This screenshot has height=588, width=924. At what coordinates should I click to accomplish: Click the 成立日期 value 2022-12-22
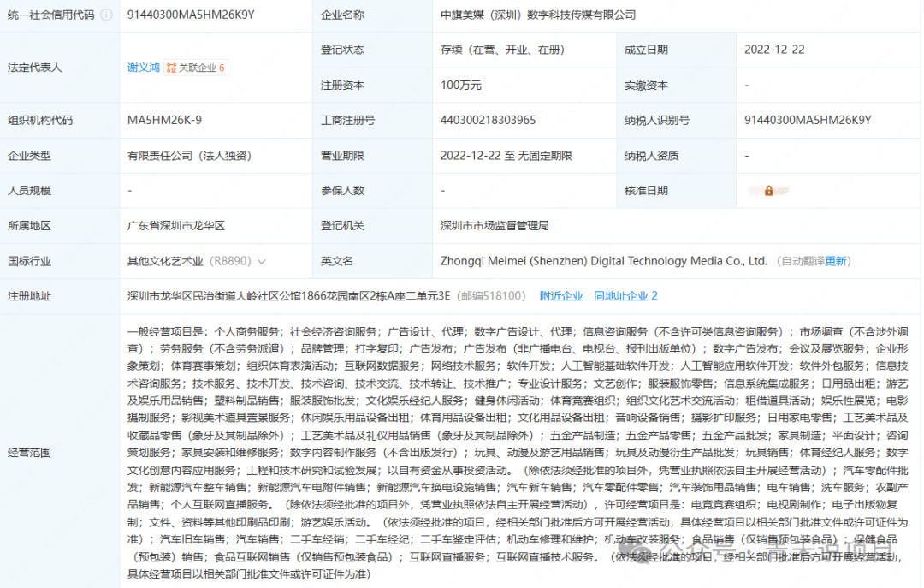click(776, 50)
